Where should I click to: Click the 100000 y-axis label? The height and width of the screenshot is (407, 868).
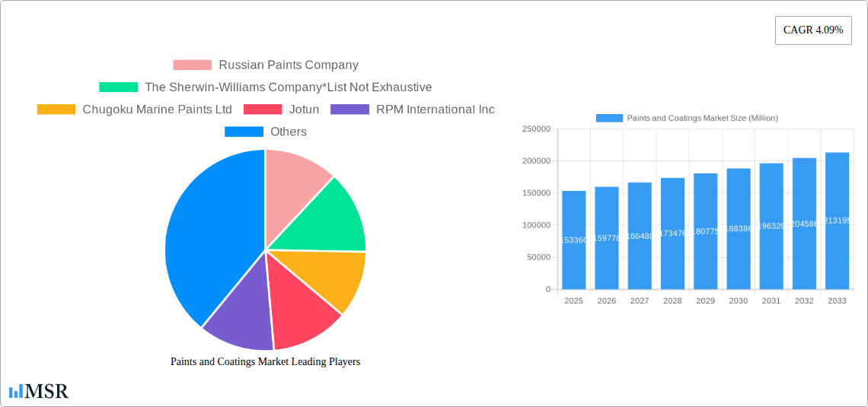coord(537,225)
